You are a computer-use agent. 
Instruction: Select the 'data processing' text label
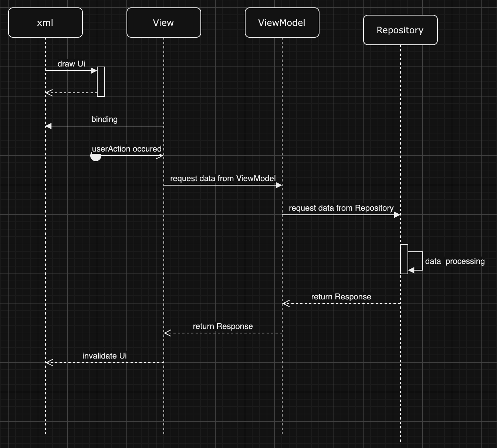tap(455, 261)
